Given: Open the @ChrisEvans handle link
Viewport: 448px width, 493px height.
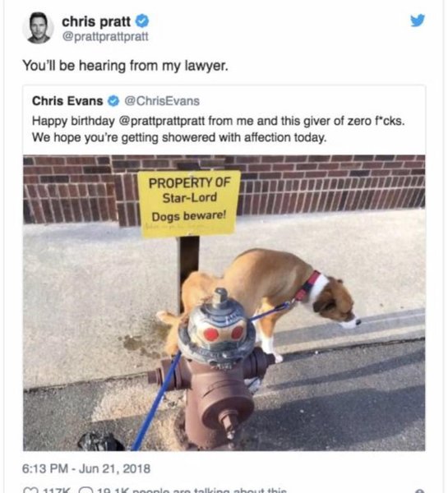Looking at the screenshot, I should click(162, 101).
